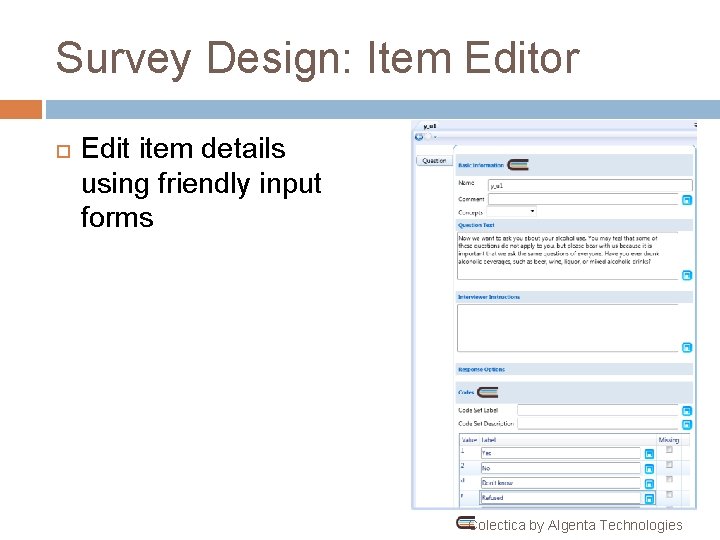The image size is (720, 540).
Task: Click the Interviewer Instructions section header
Action: pos(574,297)
